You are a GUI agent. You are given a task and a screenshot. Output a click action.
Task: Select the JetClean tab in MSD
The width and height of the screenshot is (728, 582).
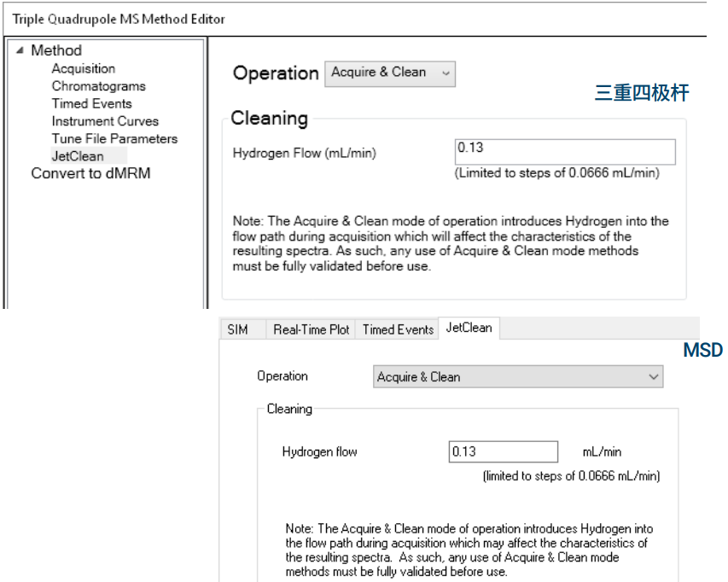click(x=469, y=328)
